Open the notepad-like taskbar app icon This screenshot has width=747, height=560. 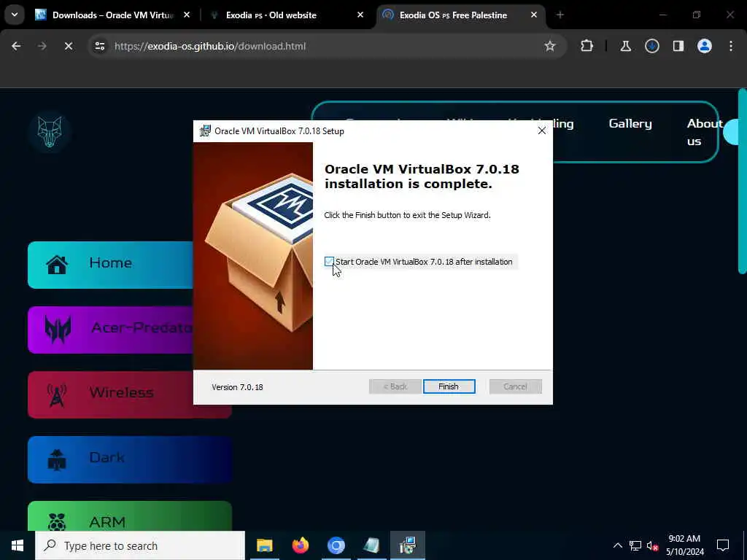click(x=371, y=545)
